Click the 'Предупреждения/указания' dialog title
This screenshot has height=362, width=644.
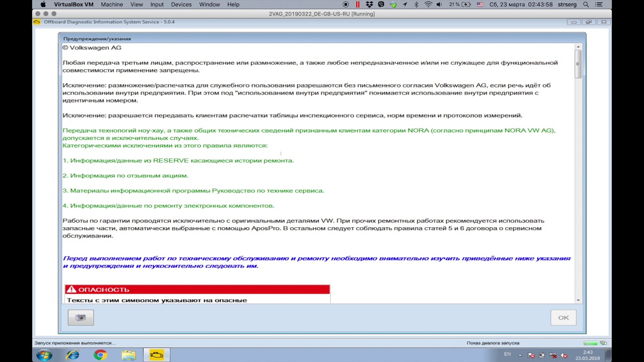point(97,39)
